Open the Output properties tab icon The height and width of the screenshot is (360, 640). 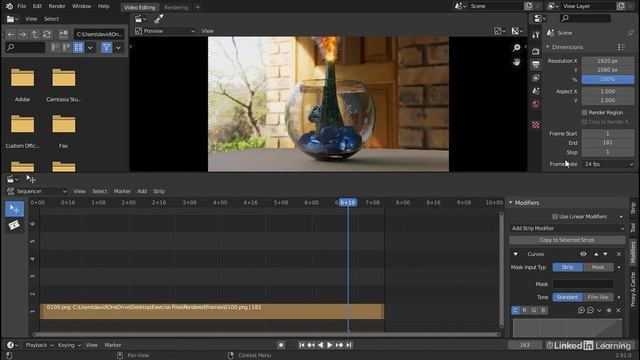[536, 64]
